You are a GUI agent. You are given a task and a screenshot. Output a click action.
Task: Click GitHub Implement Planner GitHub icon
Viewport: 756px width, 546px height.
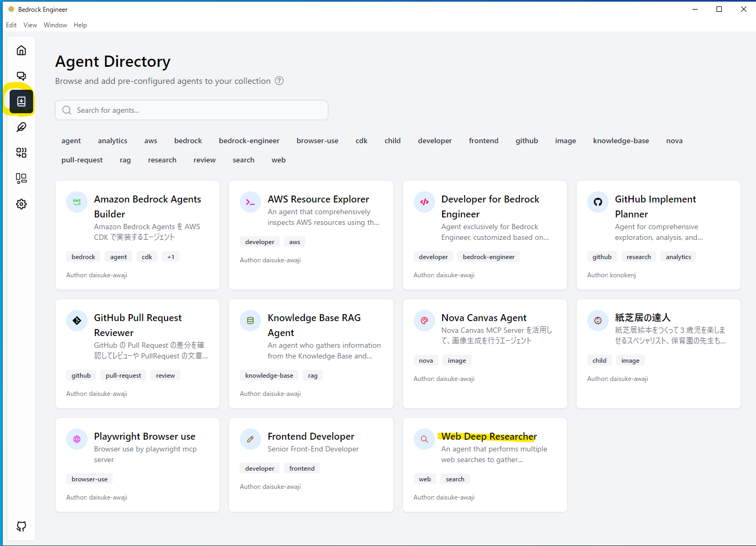tap(598, 202)
